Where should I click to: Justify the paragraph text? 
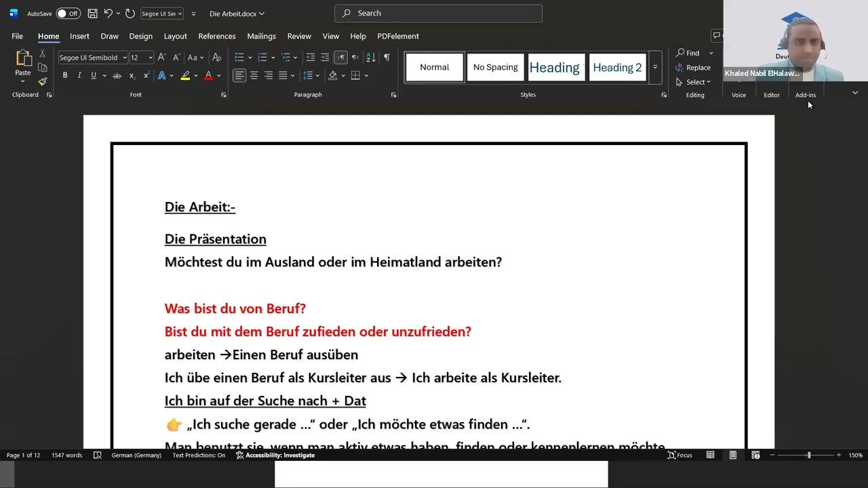pyautogui.click(x=283, y=75)
